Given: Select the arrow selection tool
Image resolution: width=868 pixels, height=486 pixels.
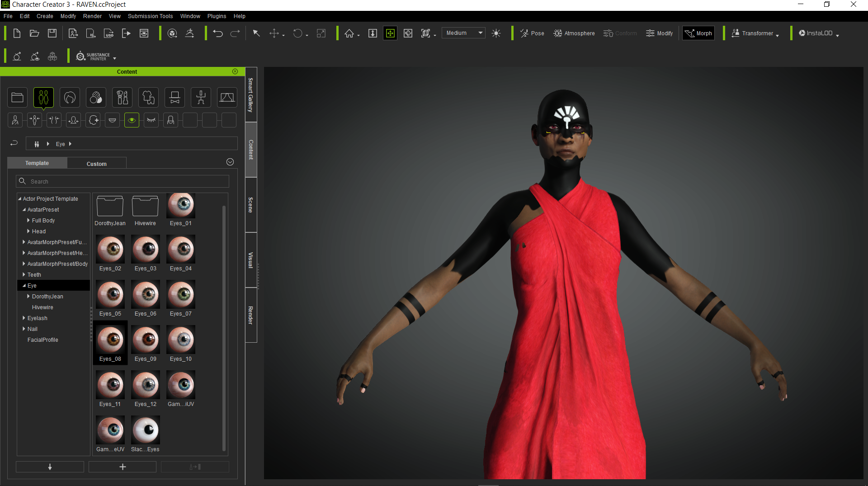Looking at the screenshot, I should pyautogui.click(x=256, y=33).
